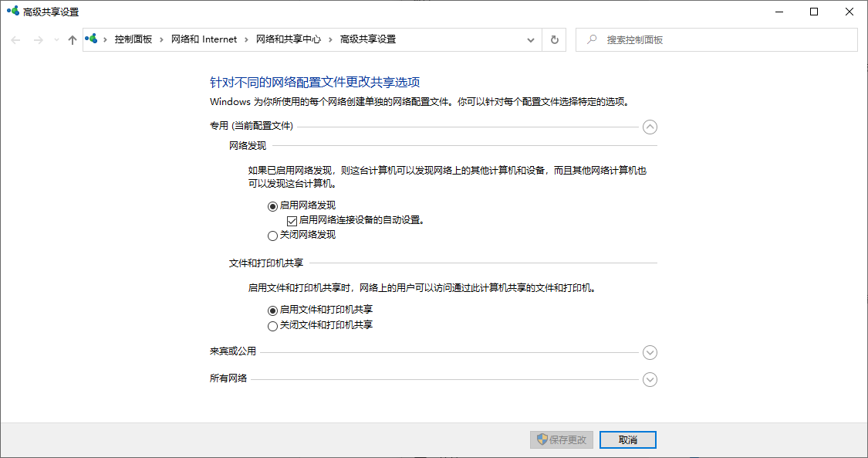Click the 专用 (当前配置文件) label
Viewport: 868px width, 458px height.
(x=252, y=126)
